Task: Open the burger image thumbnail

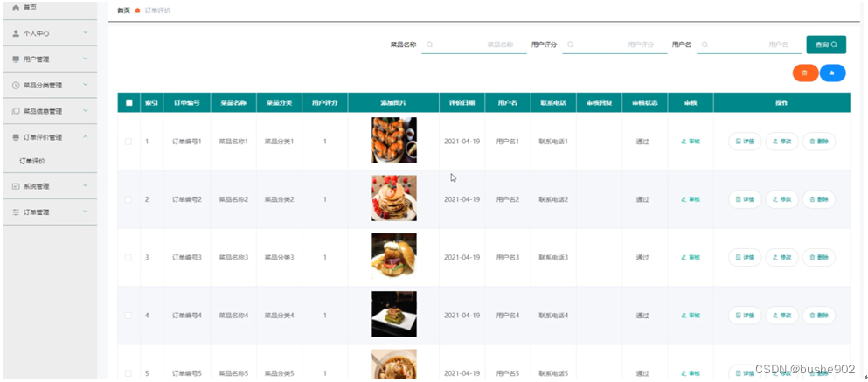Action: coord(393,256)
